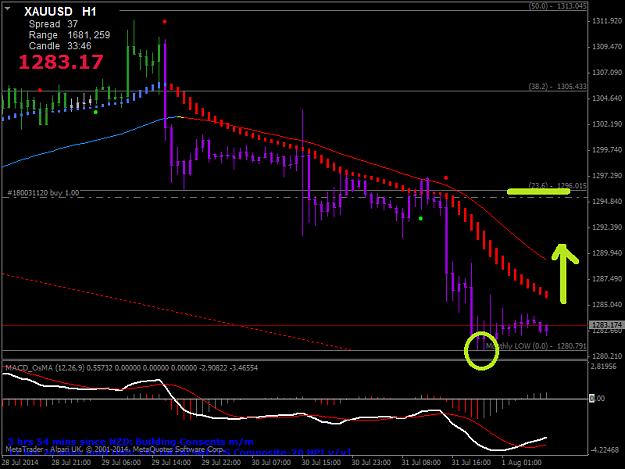
Task: Click the 1280.210 price axis label
Action: click(x=607, y=356)
